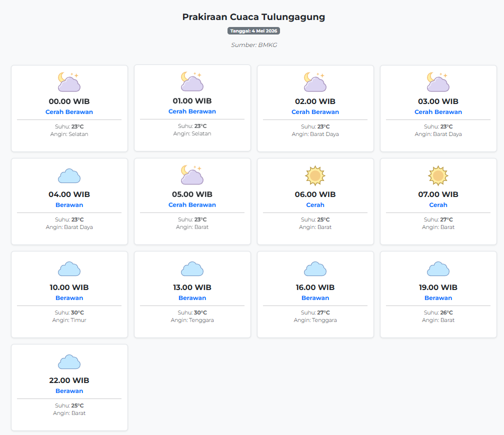Open Berawan link under 19.00 WIB

coord(438,298)
